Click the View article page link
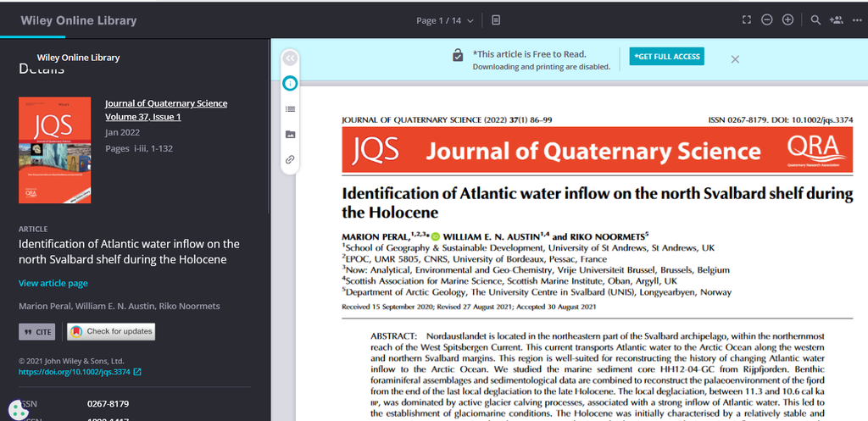The width and height of the screenshot is (868, 421). 53,283
